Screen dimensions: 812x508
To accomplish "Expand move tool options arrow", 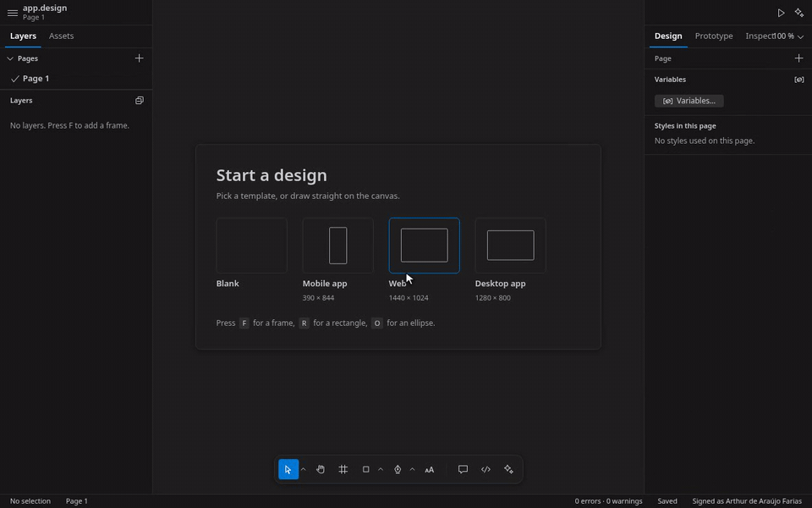I will (304, 470).
